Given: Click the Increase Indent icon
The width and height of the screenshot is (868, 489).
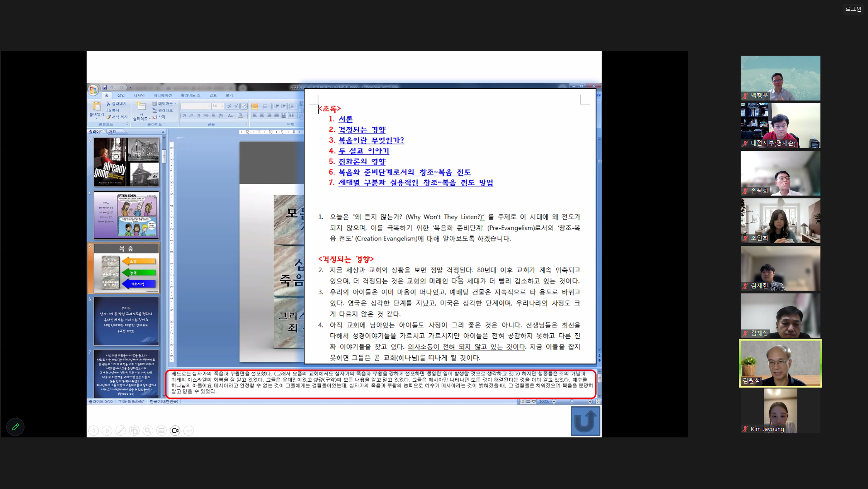Looking at the screenshot, I should click(283, 106).
